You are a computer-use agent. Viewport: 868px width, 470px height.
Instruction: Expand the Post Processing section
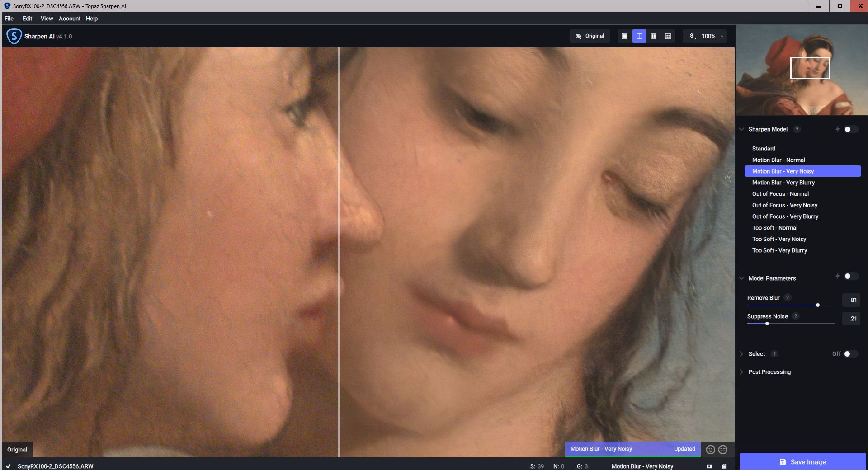coord(769,372)
